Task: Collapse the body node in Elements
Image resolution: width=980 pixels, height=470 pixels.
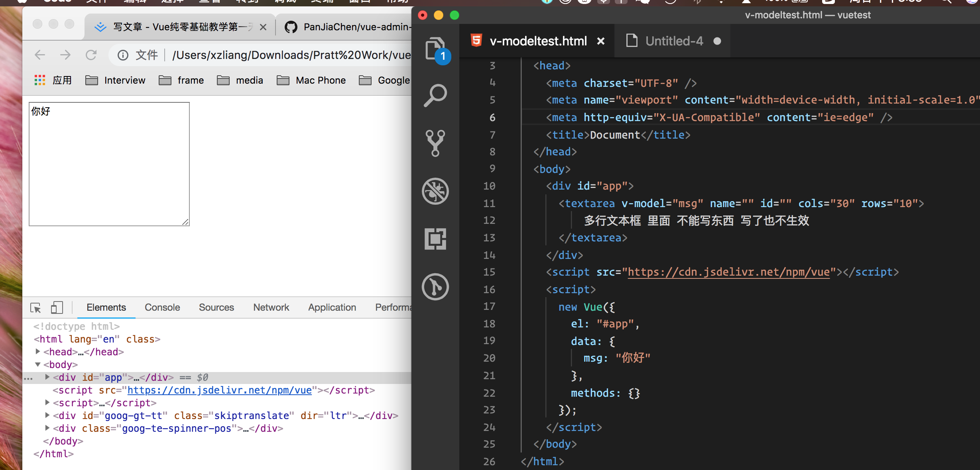Action: tap(38, 364)
